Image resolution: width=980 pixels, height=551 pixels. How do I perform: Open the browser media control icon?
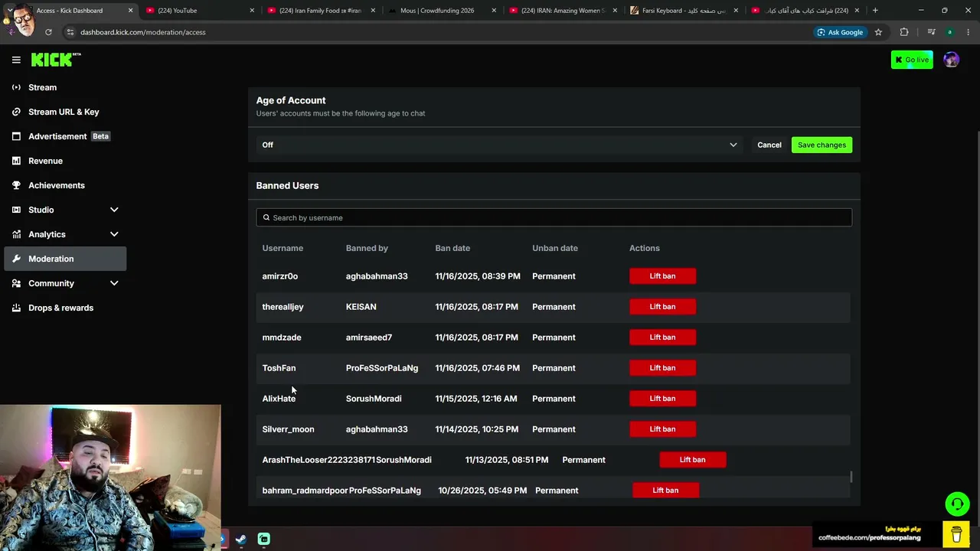click(x=931, y=32)
